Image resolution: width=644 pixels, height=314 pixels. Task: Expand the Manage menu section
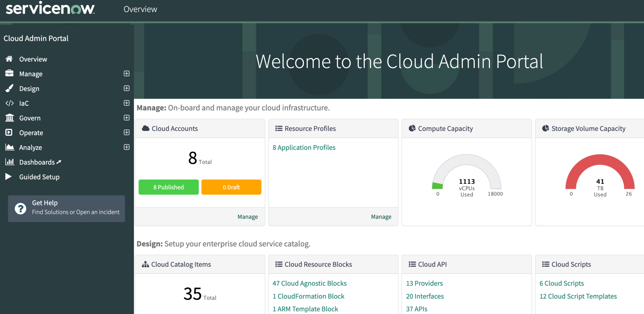pyautogui.click(x=126, y=74)
